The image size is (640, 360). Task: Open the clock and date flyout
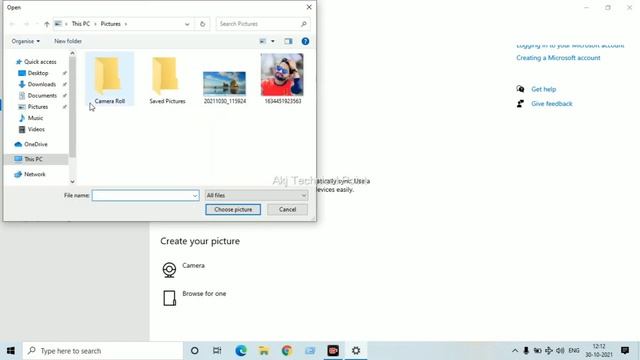point(599,351)
